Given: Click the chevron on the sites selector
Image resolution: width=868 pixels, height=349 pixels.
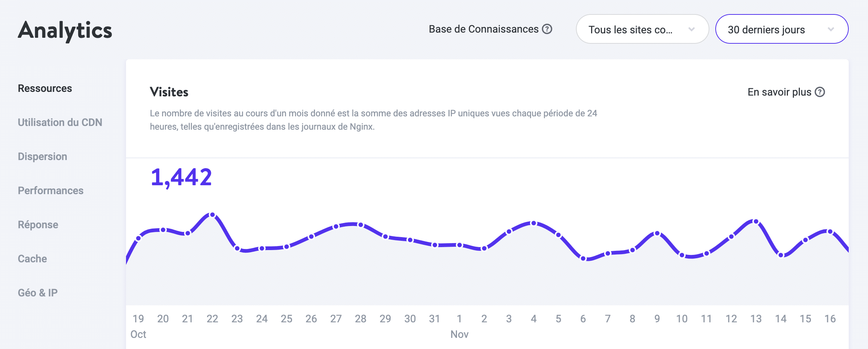Looking at the screenshot, I should pyautogui.click(x=691, y=30).
